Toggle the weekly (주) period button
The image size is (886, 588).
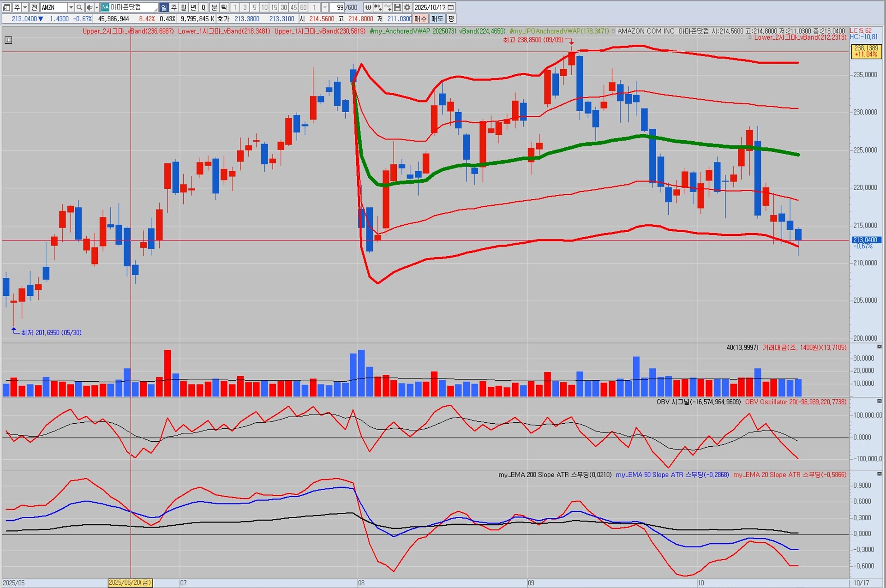[x=174, y=7]
